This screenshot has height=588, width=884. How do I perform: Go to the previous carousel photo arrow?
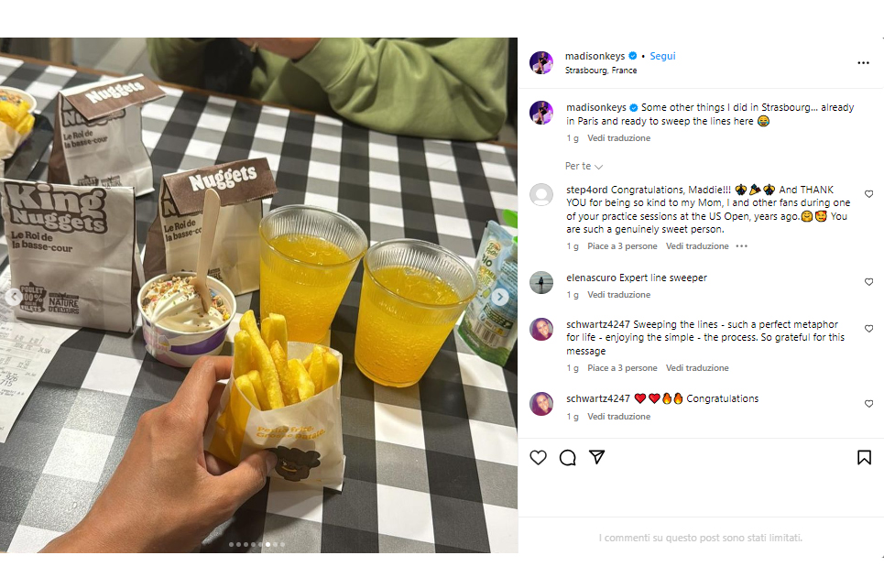[x=14, y=297]
